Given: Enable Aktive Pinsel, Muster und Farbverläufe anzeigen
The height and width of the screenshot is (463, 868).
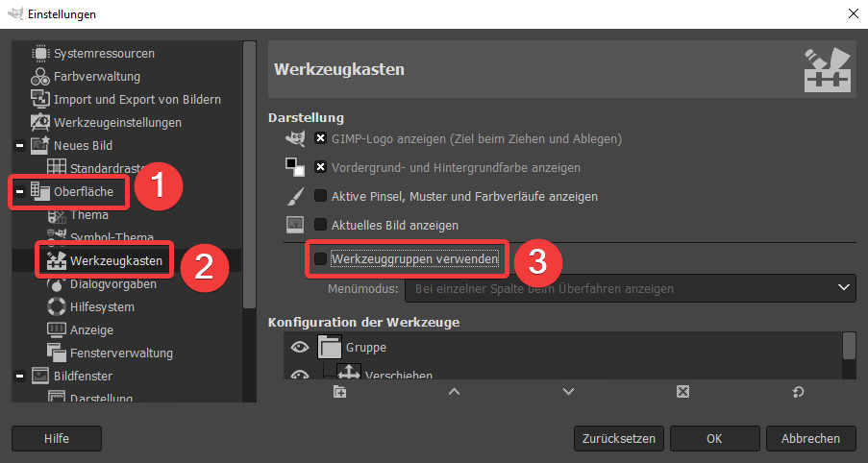Looking at the screenshot, I should click(x=320, y=196).
